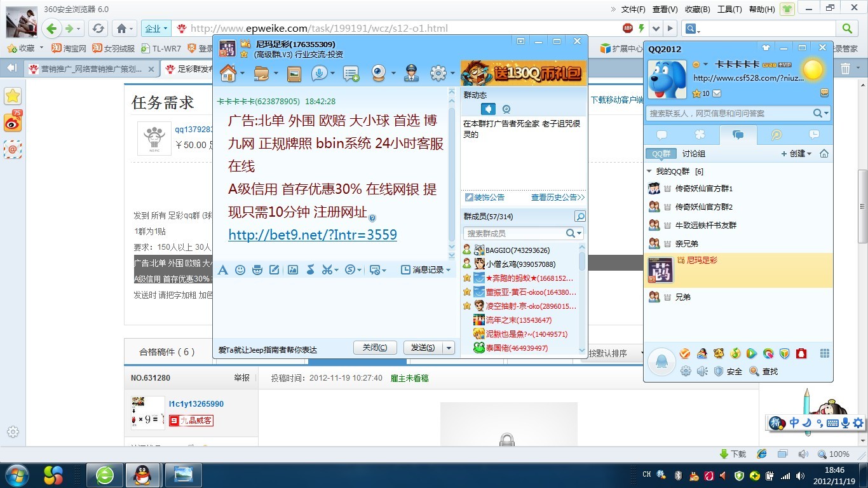Open browser 工具(T) menu
This screenshot has width=868, height=488.
(729, 9)
